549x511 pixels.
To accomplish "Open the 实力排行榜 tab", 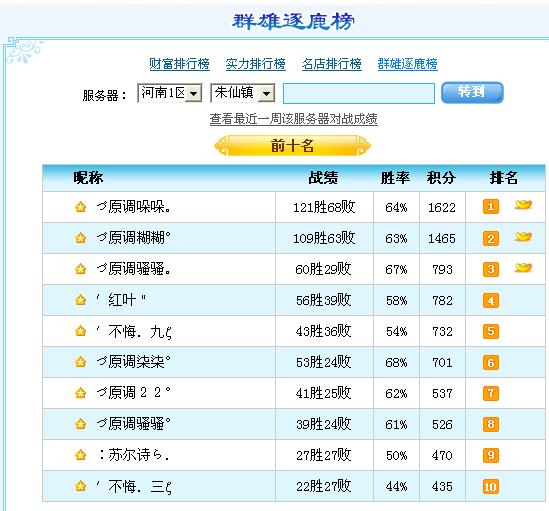I will click(256, 64).
